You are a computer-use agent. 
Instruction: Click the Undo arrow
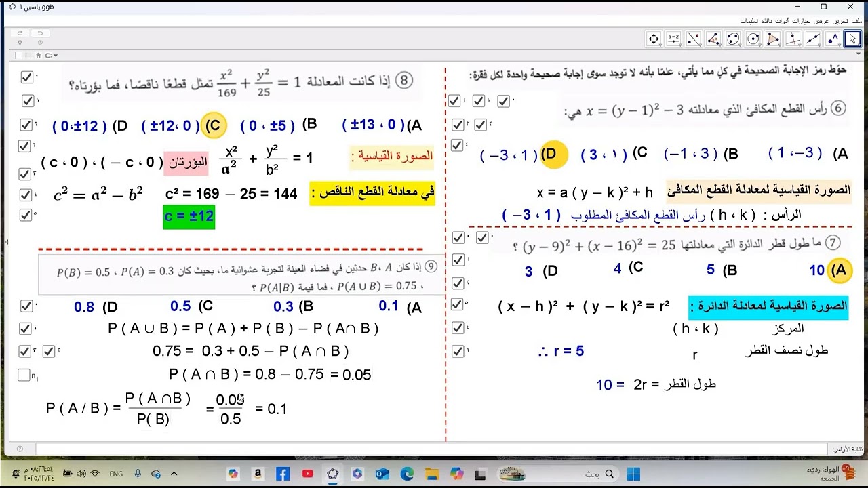[40, 33]
